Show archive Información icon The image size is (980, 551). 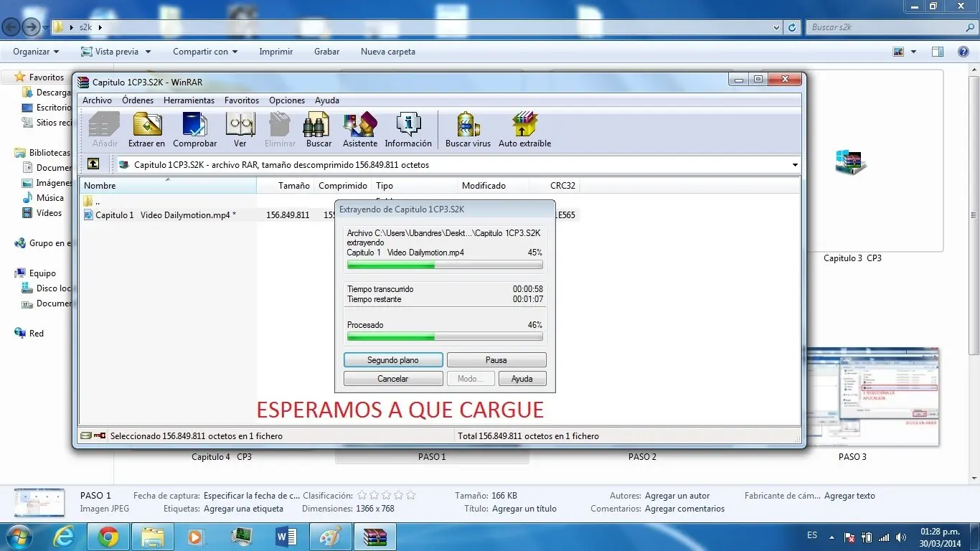click(x=408, y=130)
